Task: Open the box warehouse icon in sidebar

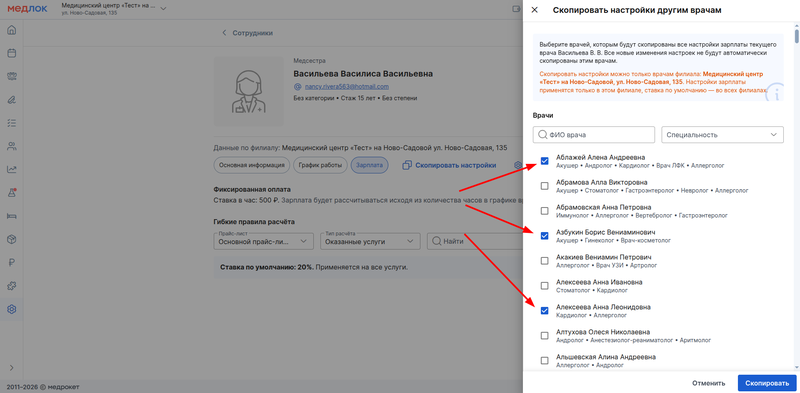Action: pos(11,239)
